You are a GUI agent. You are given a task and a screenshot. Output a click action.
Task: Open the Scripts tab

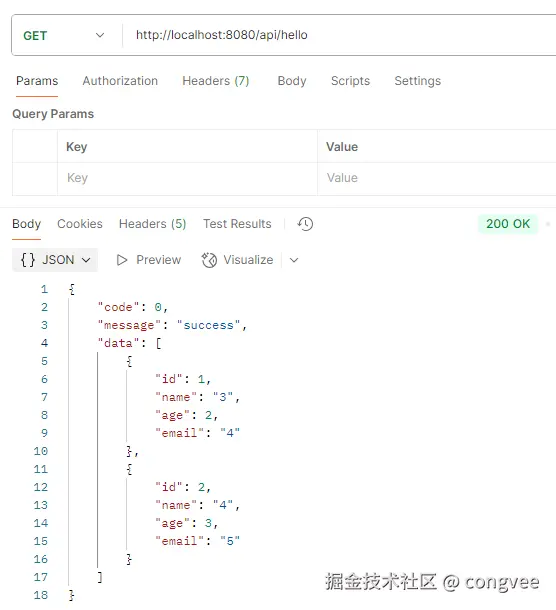tap(351, 81)
